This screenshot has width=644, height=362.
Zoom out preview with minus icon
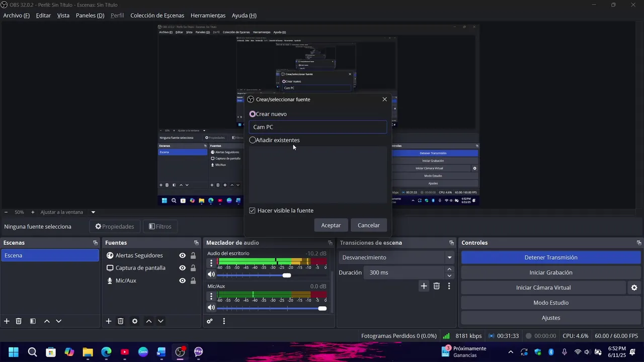[x=6, y=212]
